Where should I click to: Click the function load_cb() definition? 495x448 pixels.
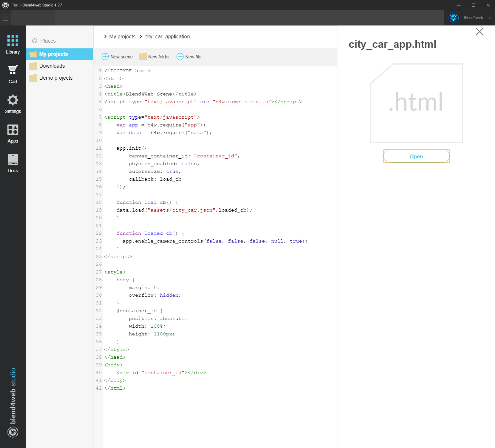coord(147,203)
